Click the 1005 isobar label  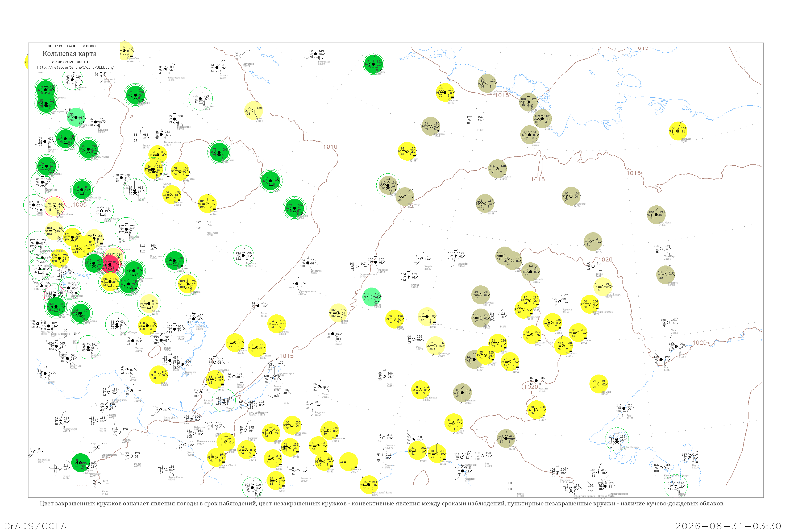coord(80,205)
